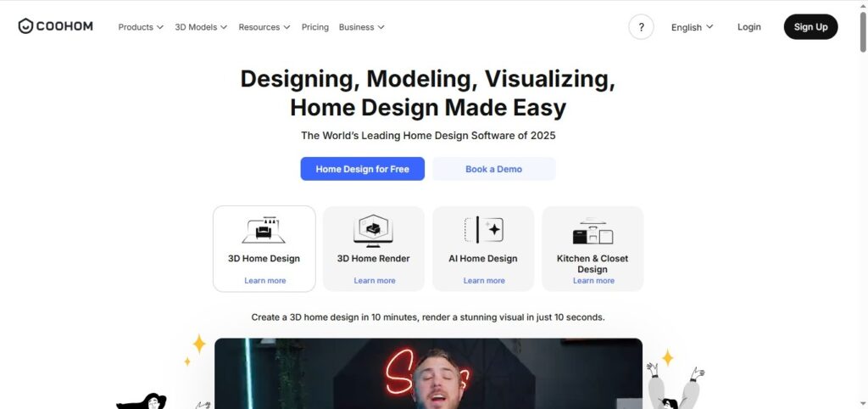Expand the Products dropdown menu

(141, 26)
